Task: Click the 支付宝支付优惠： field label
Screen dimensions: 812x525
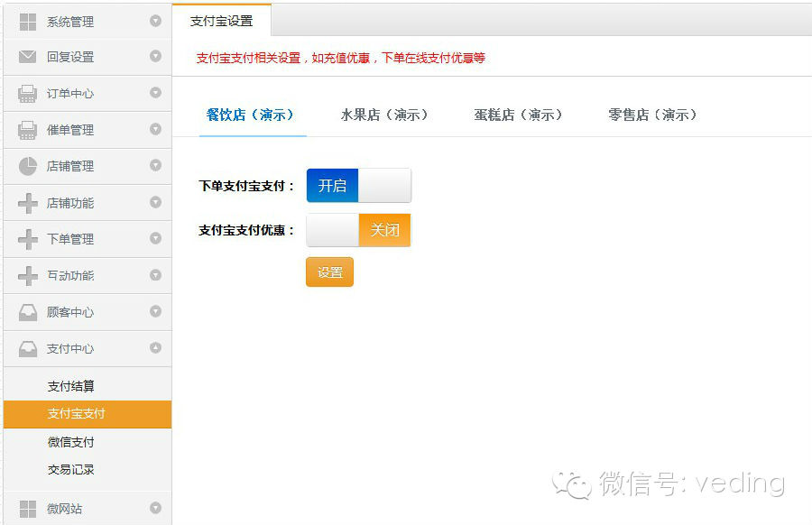Action: click(246, 230)
